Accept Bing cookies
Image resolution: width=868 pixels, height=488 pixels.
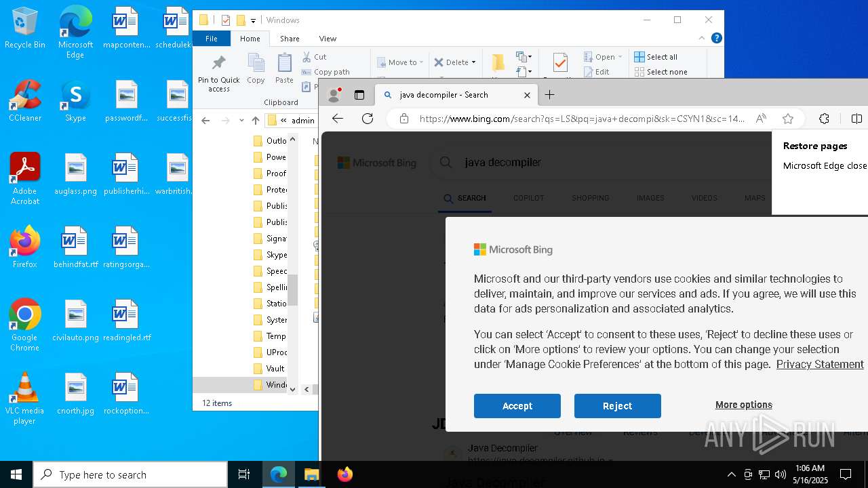pos(517,406)
